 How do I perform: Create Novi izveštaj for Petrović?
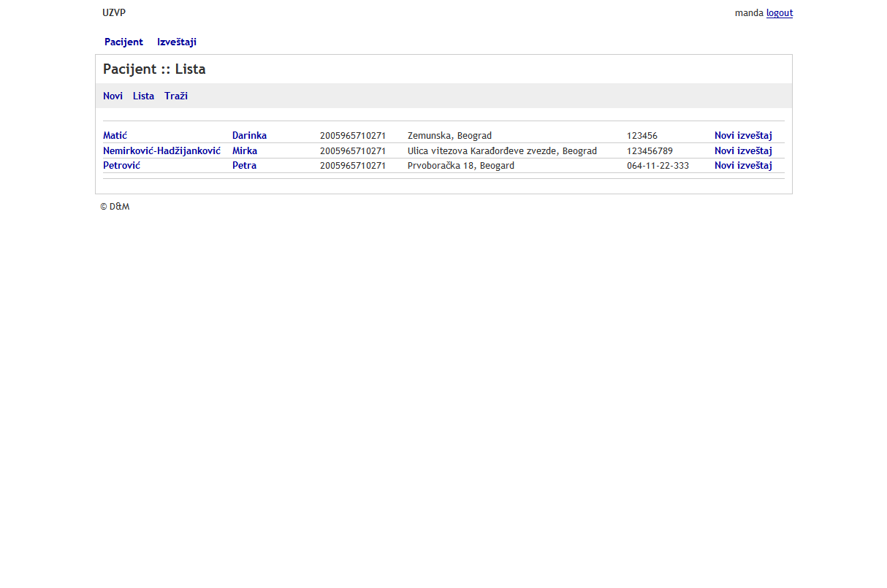point(742,166)
